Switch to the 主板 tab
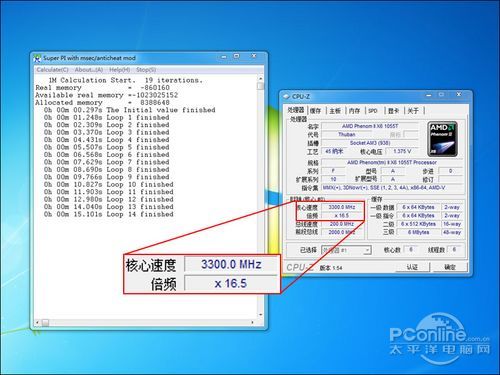Screen dimensions: 500x375 click(x=335, y=111)
